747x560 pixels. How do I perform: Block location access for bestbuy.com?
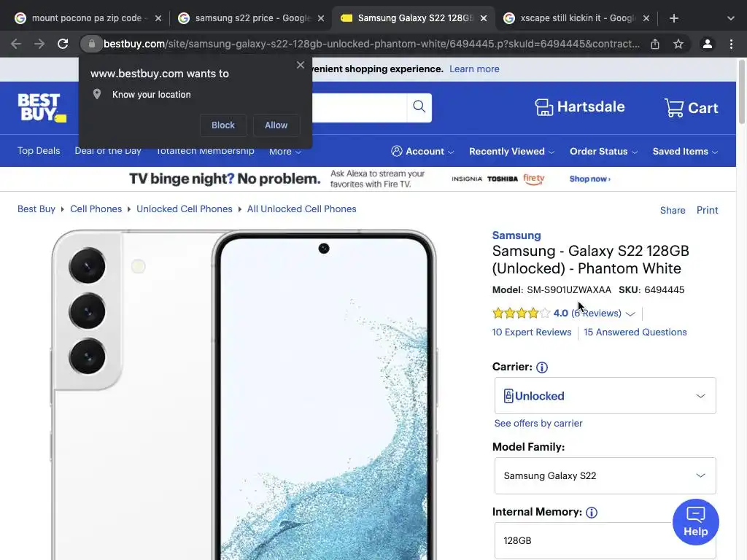(223, 125)
